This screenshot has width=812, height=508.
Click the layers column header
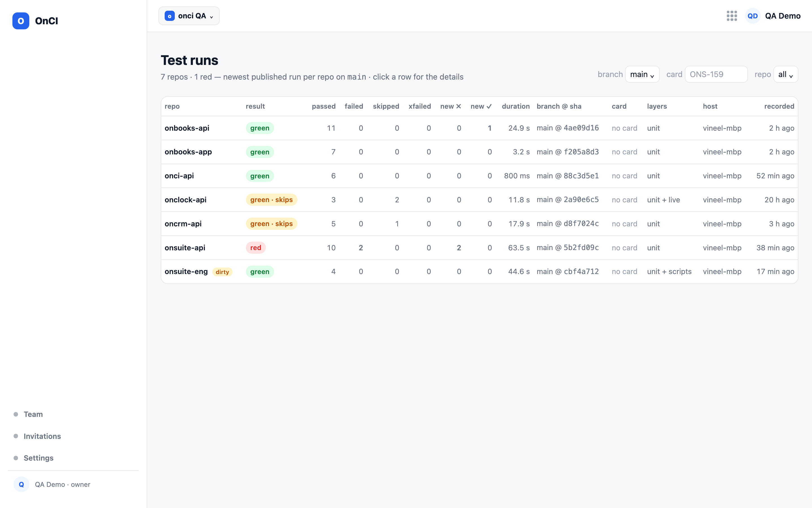(657, 106)
